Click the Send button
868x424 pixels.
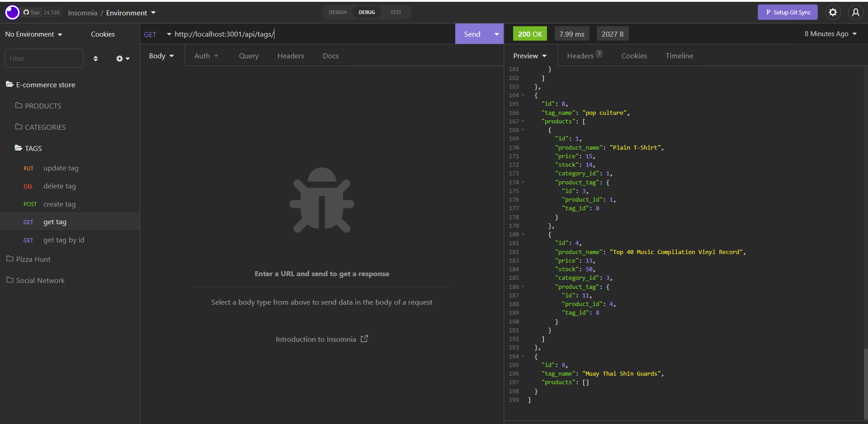472,33
